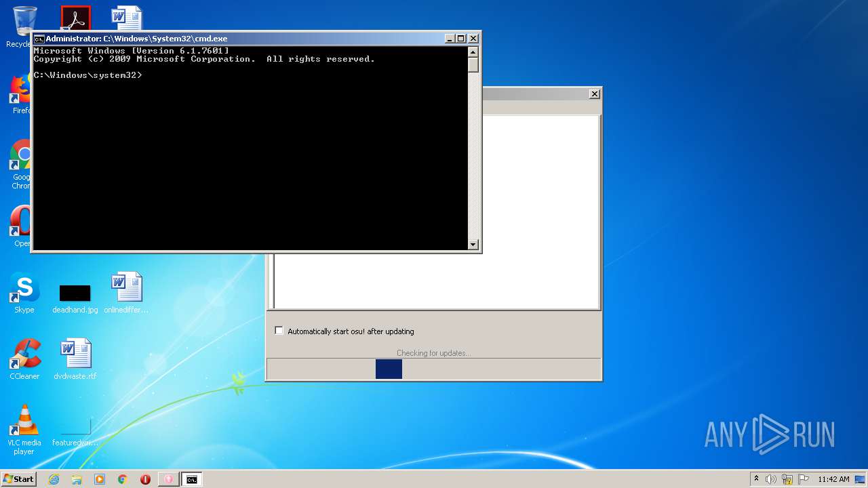This screenshot has width=868, height=488.
Task: Minimize the cmd.exe window
Action: click(x=450, y=39)
